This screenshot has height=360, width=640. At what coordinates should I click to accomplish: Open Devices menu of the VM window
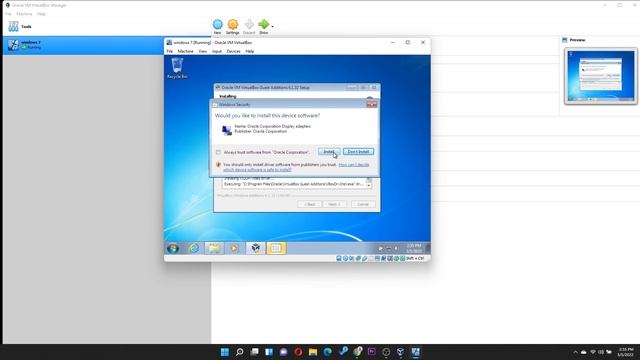click(233, 51)
